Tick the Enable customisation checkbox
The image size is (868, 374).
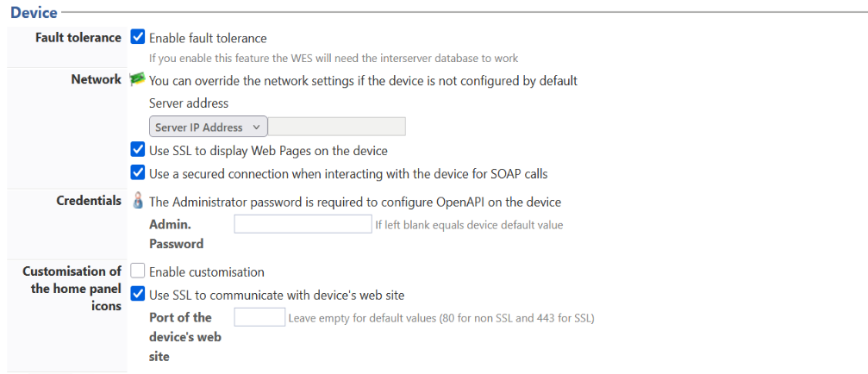(x=137, y=271)
